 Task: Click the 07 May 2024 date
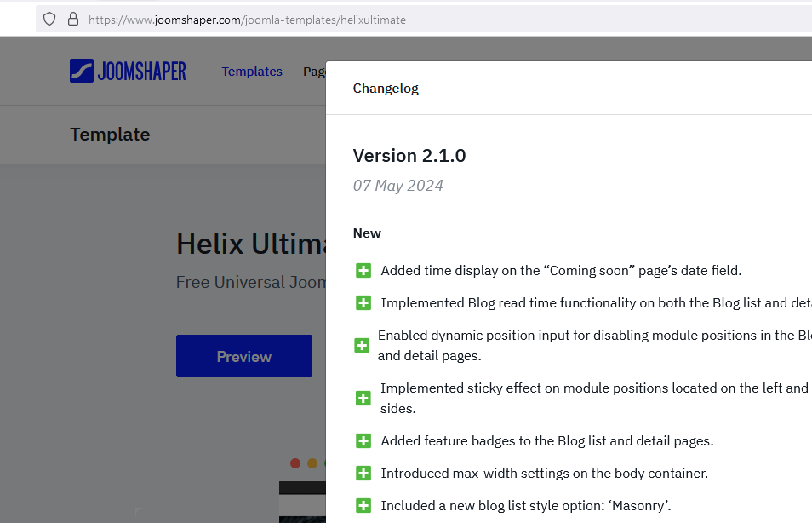(397, 186)
